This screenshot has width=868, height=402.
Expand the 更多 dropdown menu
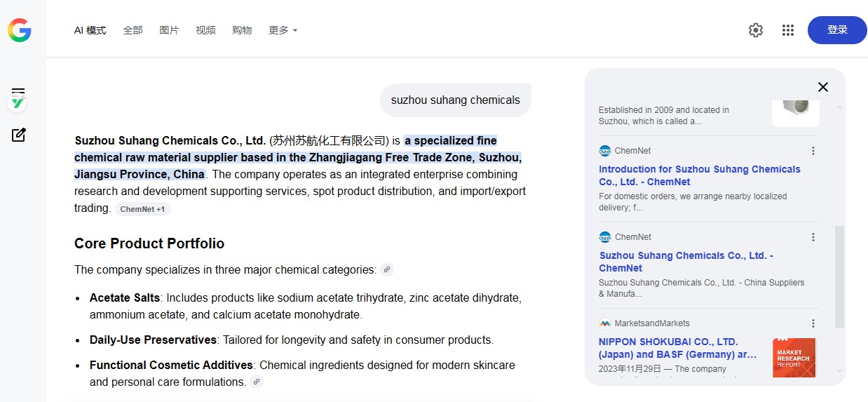(x=283, y=30)
